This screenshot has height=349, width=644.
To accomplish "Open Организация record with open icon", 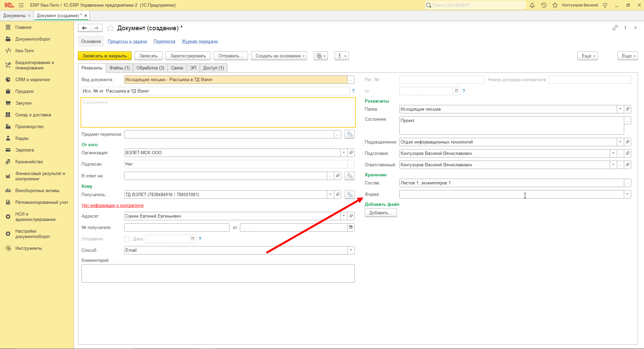I will pyautogui.click(x=351, y=153).
